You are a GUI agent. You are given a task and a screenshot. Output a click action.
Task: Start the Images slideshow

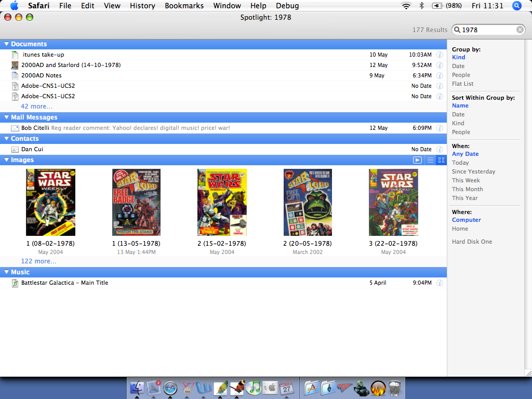click(417, 160)
